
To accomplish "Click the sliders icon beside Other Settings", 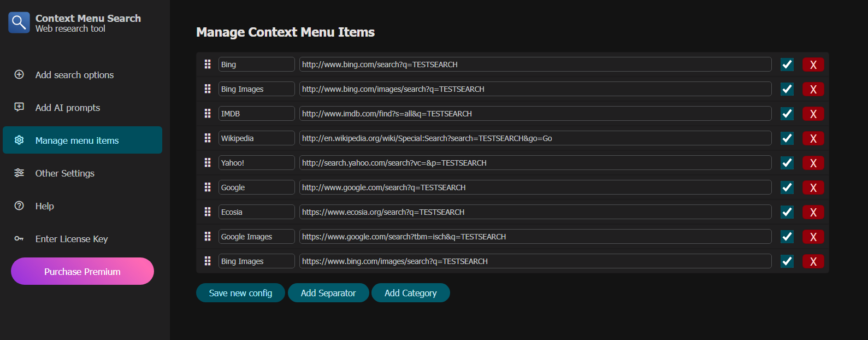I will [x=19, y=173].
